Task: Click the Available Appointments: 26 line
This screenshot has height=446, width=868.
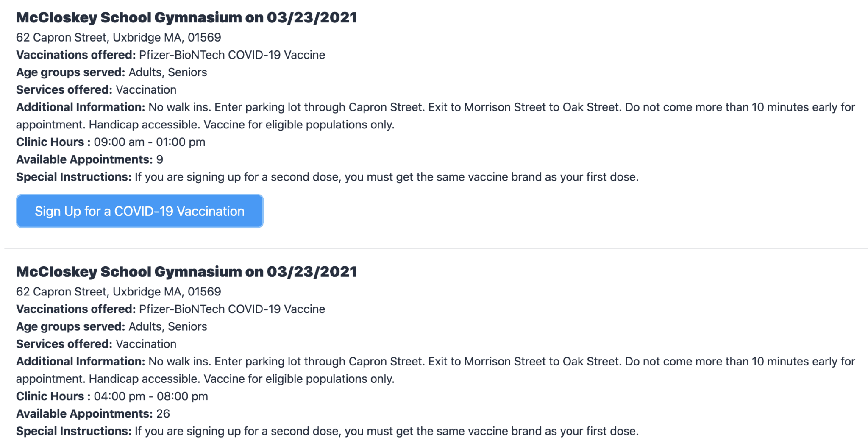Action: 93,414
